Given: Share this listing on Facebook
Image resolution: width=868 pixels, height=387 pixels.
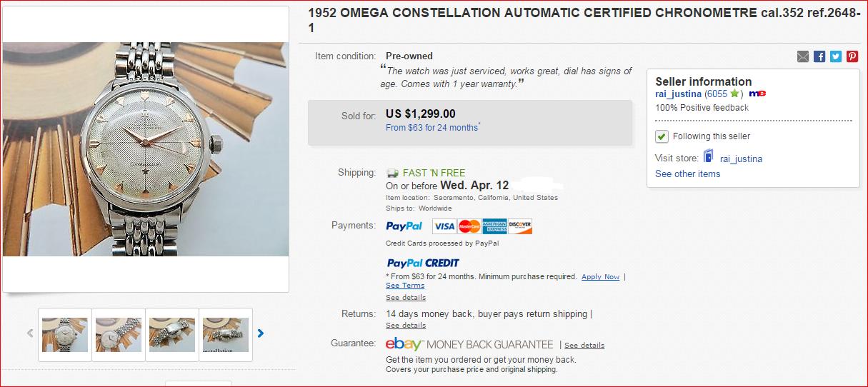Looking at the screenshot, I should click(x=819, y=56).
